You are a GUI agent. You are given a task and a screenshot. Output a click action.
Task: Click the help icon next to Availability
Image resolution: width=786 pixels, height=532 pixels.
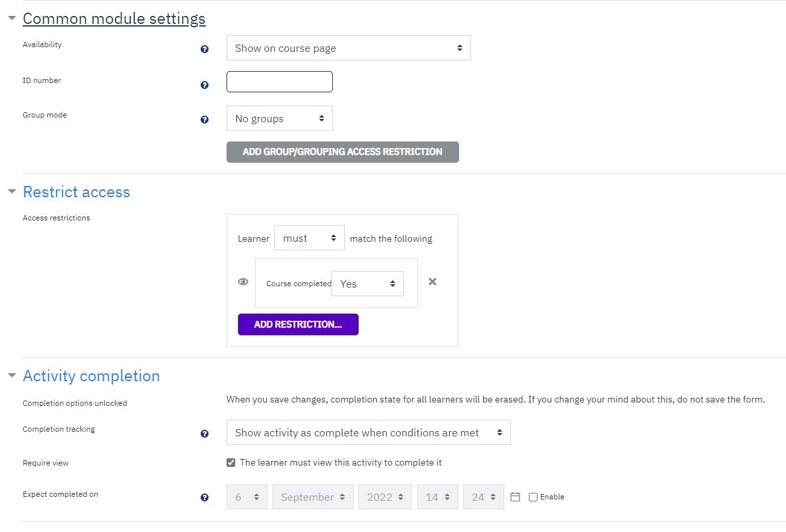tap(205, 49)
